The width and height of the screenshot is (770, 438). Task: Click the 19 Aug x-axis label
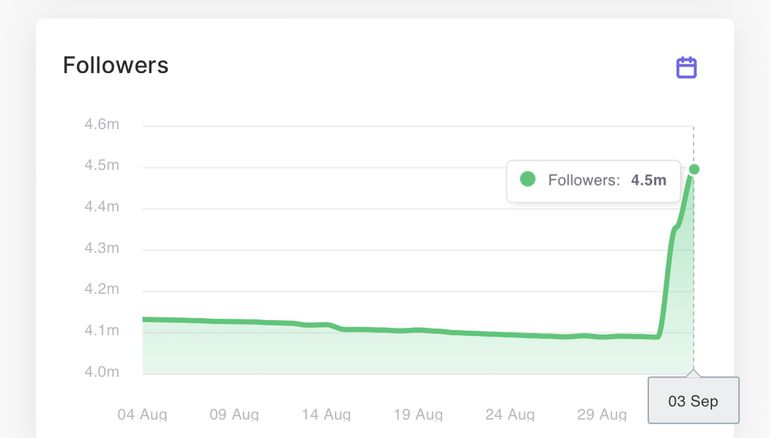point(418,414)
